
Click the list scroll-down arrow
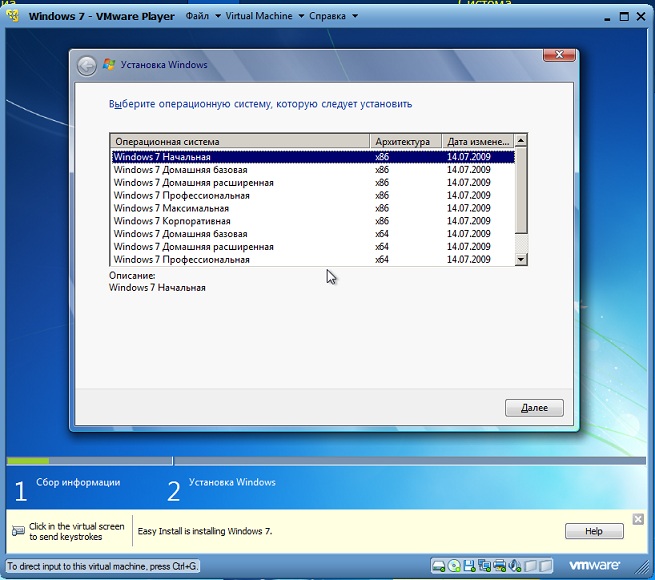[x=520, y=259]
